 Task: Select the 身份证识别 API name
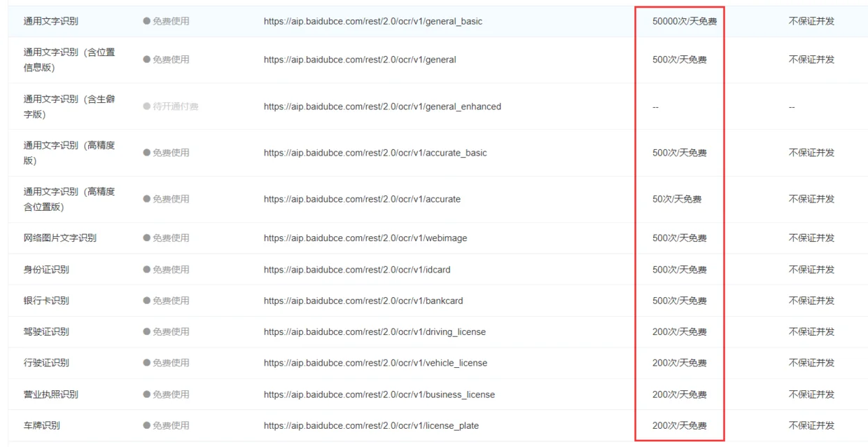(x=46, y=270)
